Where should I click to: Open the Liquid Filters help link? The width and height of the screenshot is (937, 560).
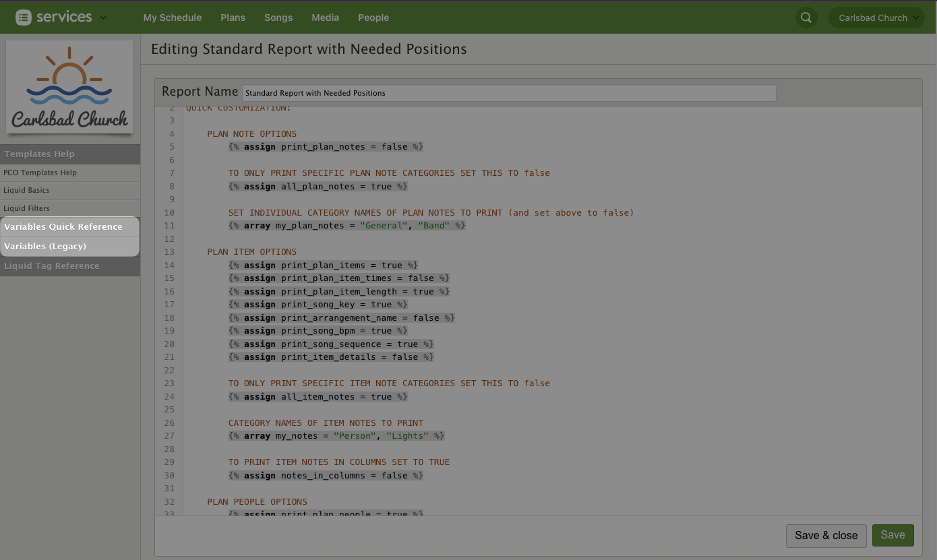(x=26, y=208)
